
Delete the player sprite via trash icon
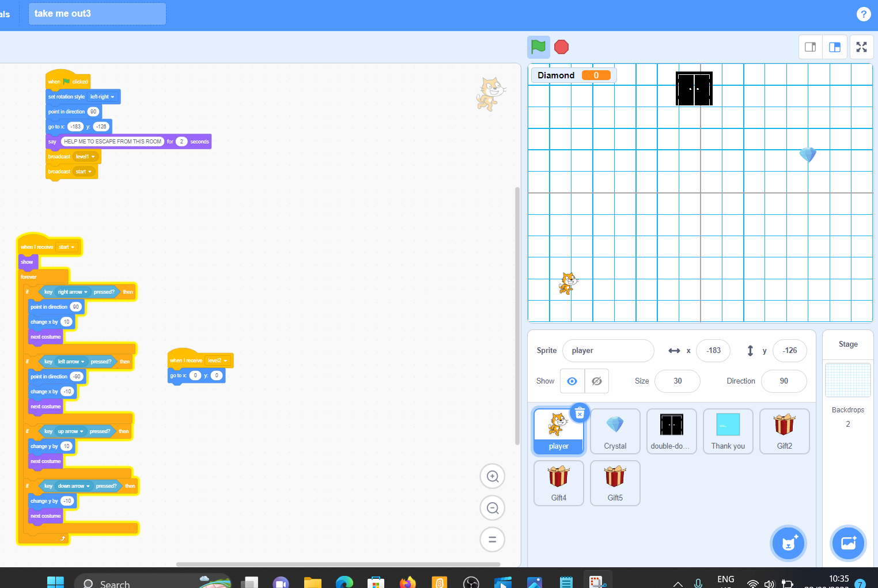click(x=580, y=413)
